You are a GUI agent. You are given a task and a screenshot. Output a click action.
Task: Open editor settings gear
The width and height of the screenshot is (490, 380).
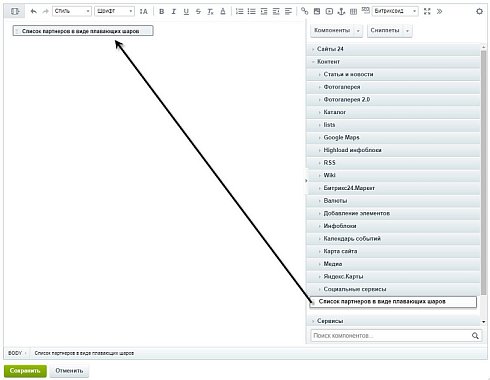[x=479, y=11]
